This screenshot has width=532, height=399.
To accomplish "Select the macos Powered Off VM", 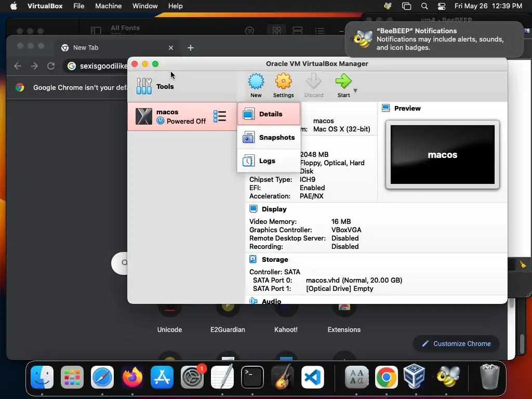I will coord(182,116).
